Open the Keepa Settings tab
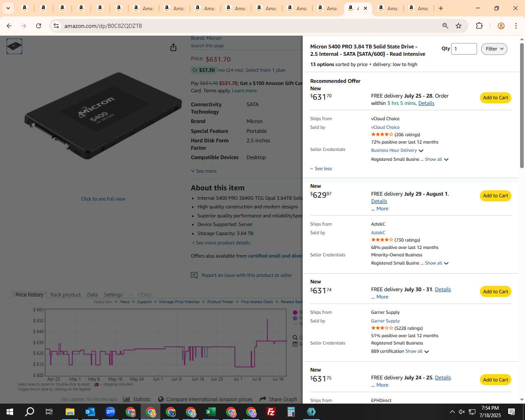 click(113, 294)
